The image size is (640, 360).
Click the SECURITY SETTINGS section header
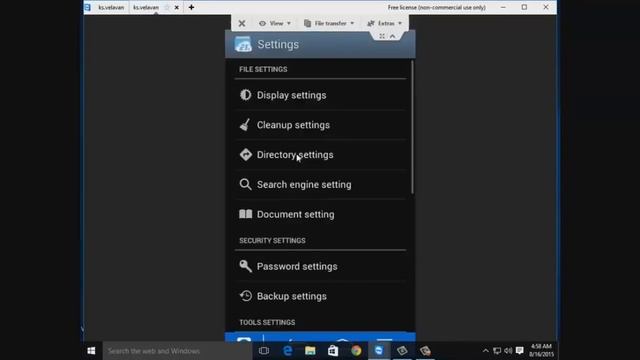click(272, 241)
